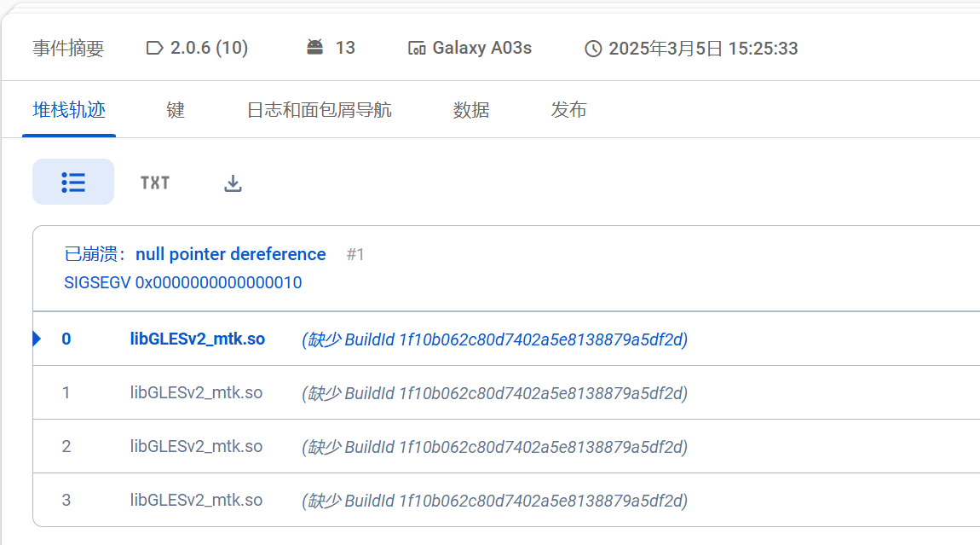This screenshot has width=980, height=545.
Task: Select frame 3 libGLESv2_mtk.so
Action: coord(196,500)
